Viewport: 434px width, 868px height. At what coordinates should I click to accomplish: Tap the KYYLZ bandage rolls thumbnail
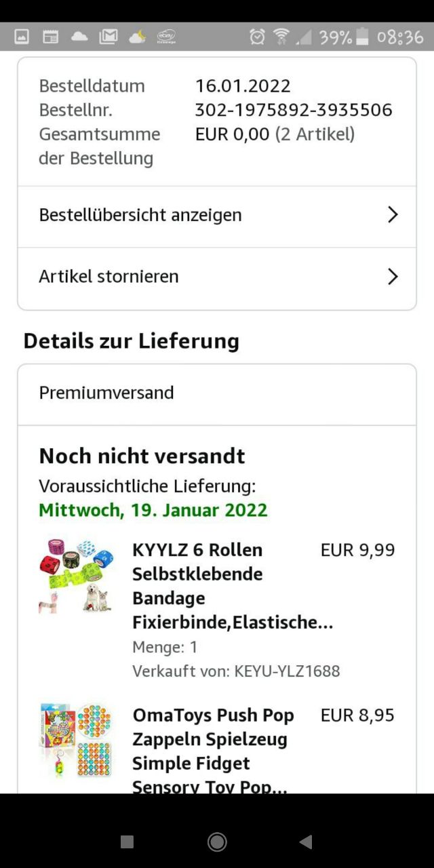[x=75, y=576]
